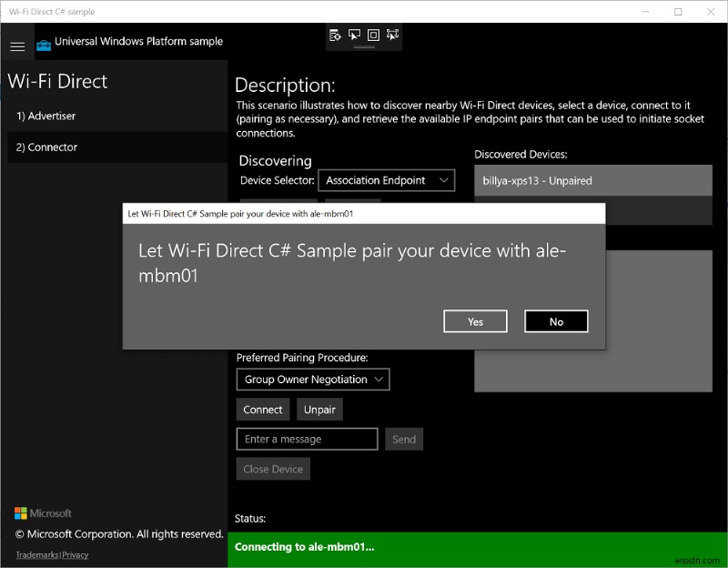Enable the track focused element tool
The width and height of the screenshot is (728, 568).
(x=391, y=35)
